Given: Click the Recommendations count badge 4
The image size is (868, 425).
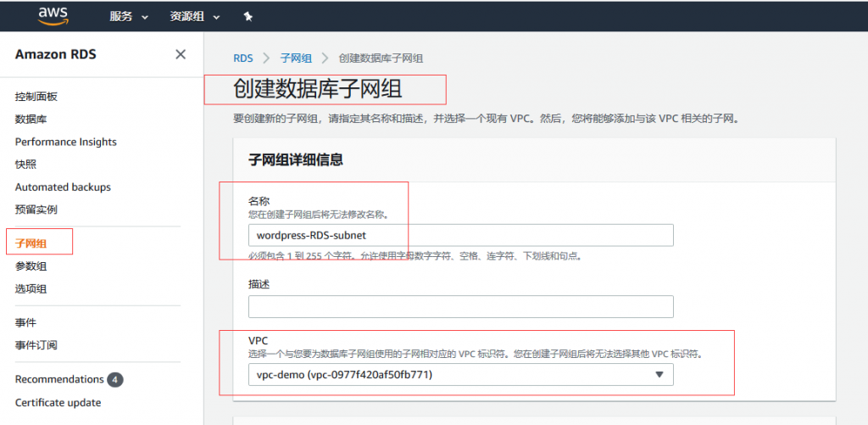Looking at the screenshot, I should [115, 379].
